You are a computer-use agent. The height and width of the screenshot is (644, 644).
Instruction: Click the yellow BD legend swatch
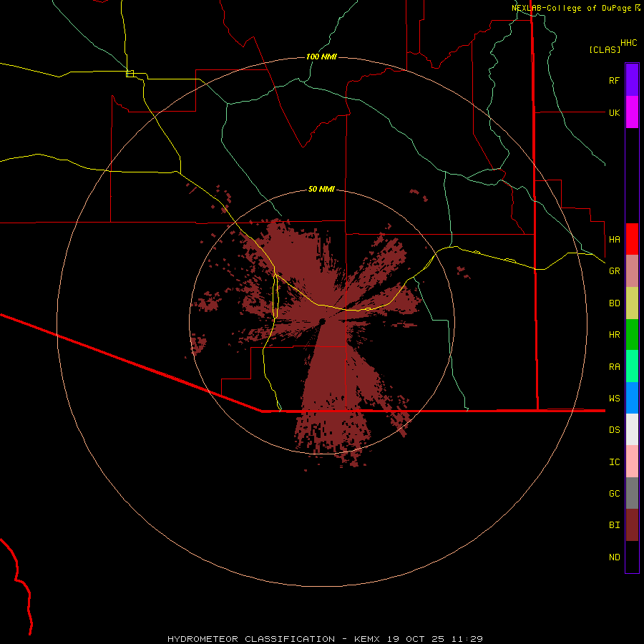pos(632,303)
